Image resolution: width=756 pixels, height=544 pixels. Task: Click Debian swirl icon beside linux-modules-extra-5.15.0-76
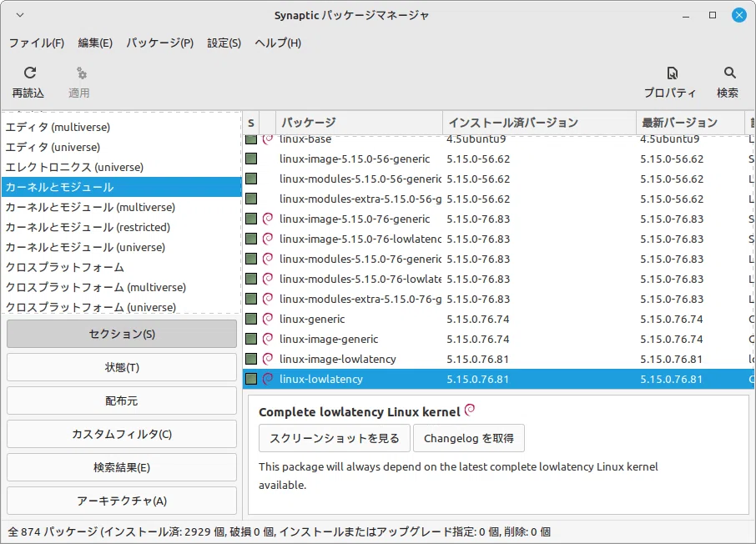[x=268, y=299]
